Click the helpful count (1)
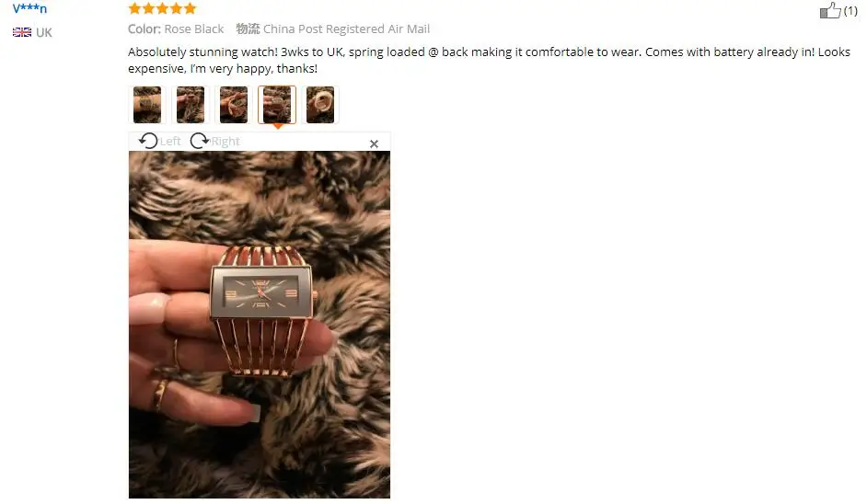This screenshot has width=867, height=504. click(850, 10)
